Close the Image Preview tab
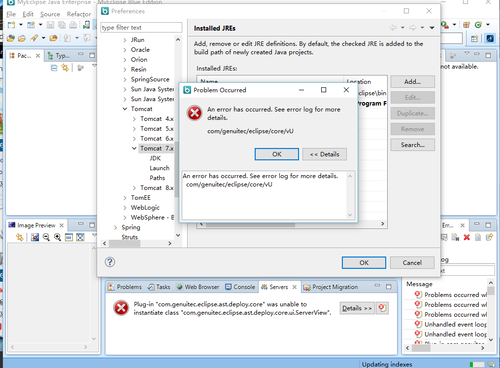The height and width of the screenshot is (368, 500). click(x=62, y=225)
